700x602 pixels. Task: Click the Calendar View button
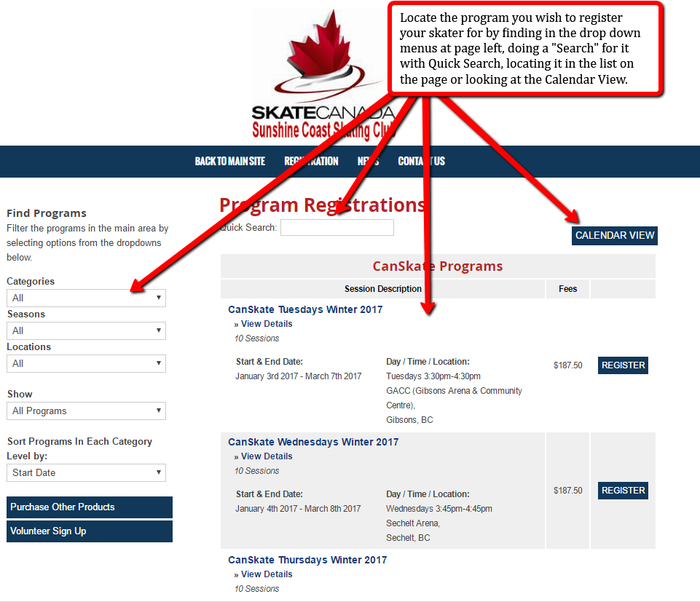click(x=615, y=236)
